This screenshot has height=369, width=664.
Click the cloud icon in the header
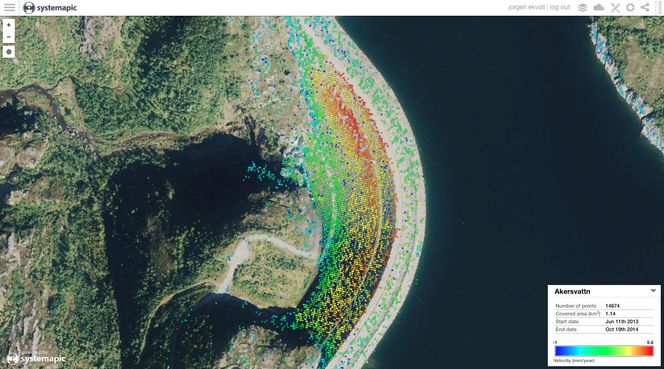598,8
